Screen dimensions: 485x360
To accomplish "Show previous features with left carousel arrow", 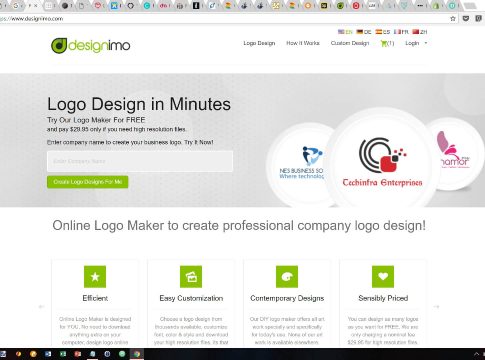I will (x=42, y=306).
